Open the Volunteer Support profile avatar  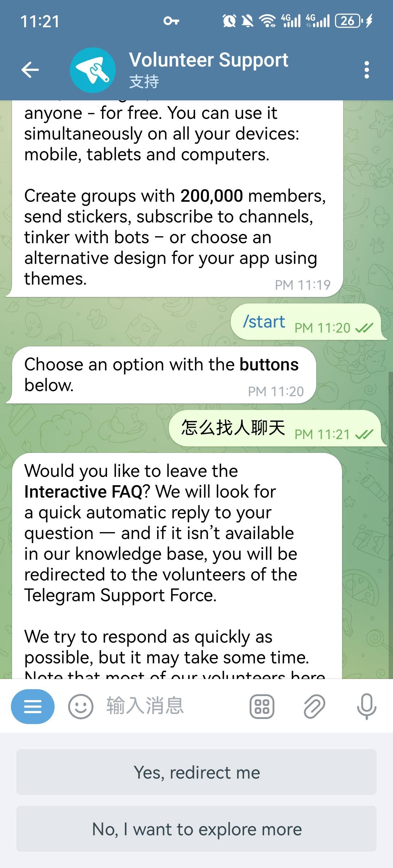[x=93, y=70]
